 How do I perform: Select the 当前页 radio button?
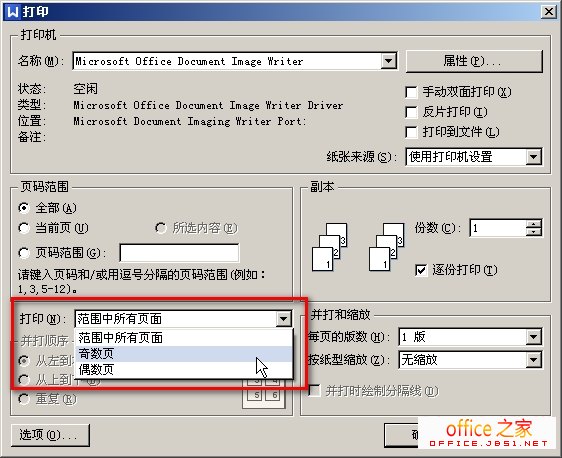24,228
